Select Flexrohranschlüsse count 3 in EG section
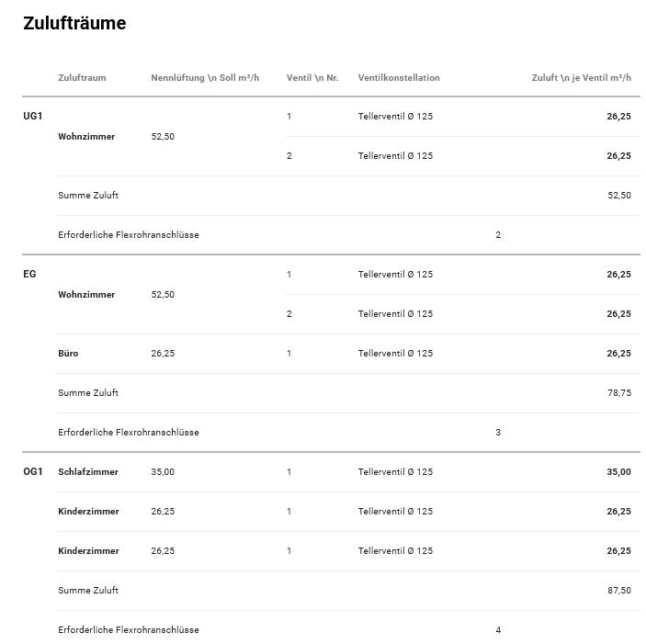 point(498,433)
